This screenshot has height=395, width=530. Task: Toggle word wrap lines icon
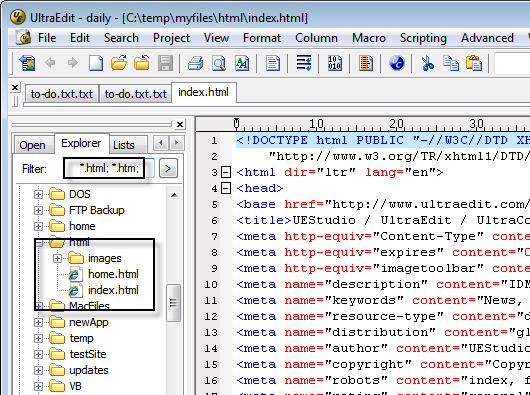coord(304,63)
